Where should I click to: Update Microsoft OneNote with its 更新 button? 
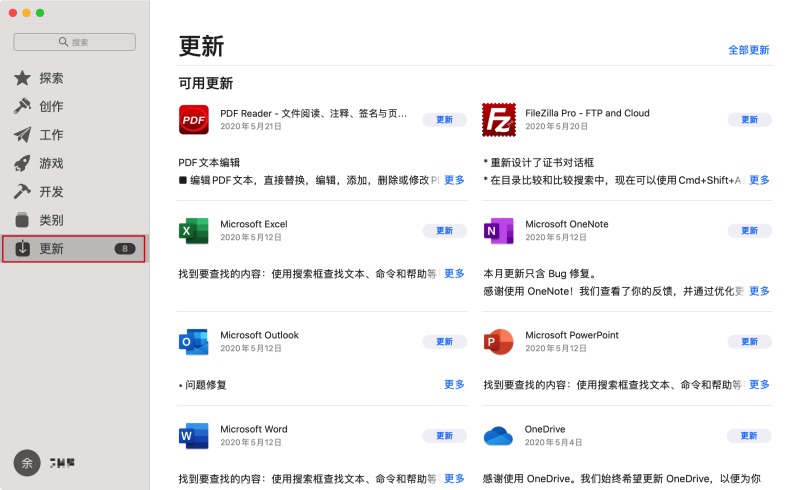[x=749, y=231]
